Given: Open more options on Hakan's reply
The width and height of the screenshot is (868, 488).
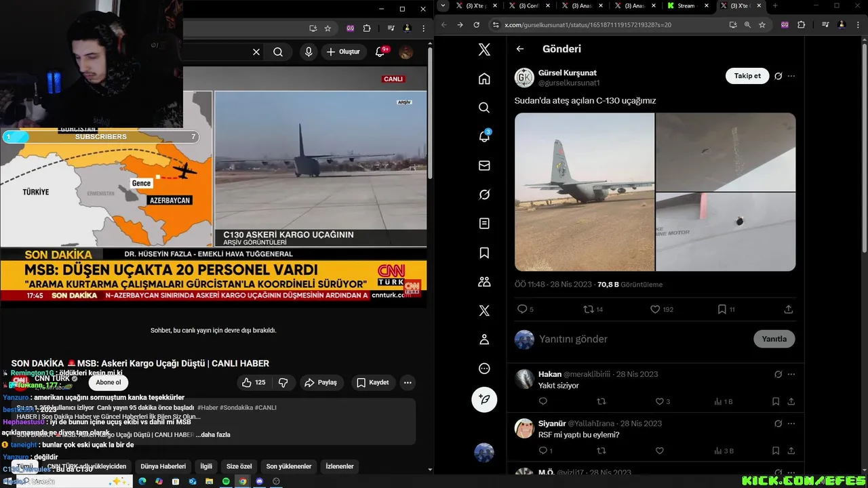Looking at the screenshot, I should click(791, 374).
